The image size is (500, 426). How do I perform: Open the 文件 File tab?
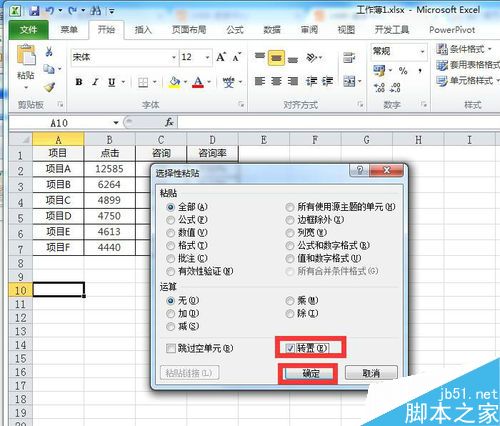click(x=28, y=30)
